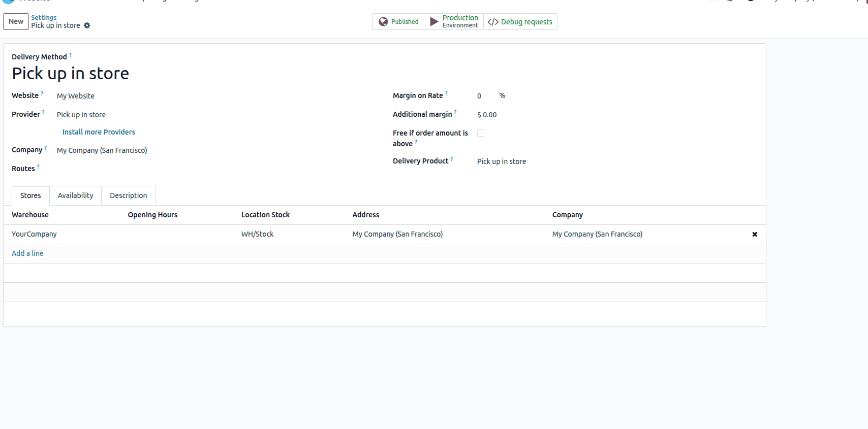Show help tooltip for Margin on Rate
The width and height of the screenshot is (868, 429).
(x=447, y=93)
